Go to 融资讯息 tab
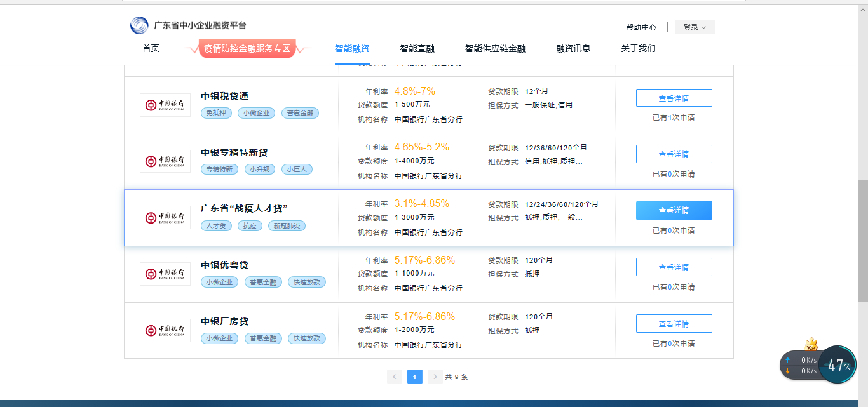Screen dimensions: 868x407 [x=573, y=48]
